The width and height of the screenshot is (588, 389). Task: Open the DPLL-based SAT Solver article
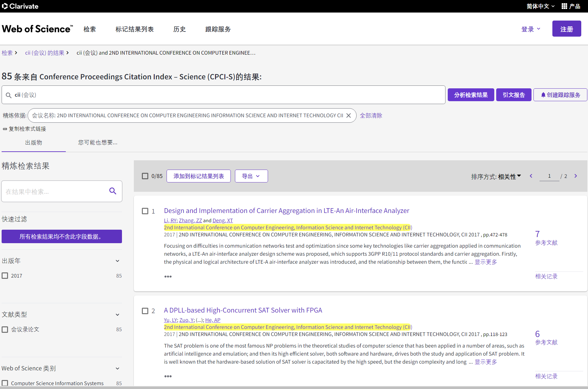click(x=243, y=310)
